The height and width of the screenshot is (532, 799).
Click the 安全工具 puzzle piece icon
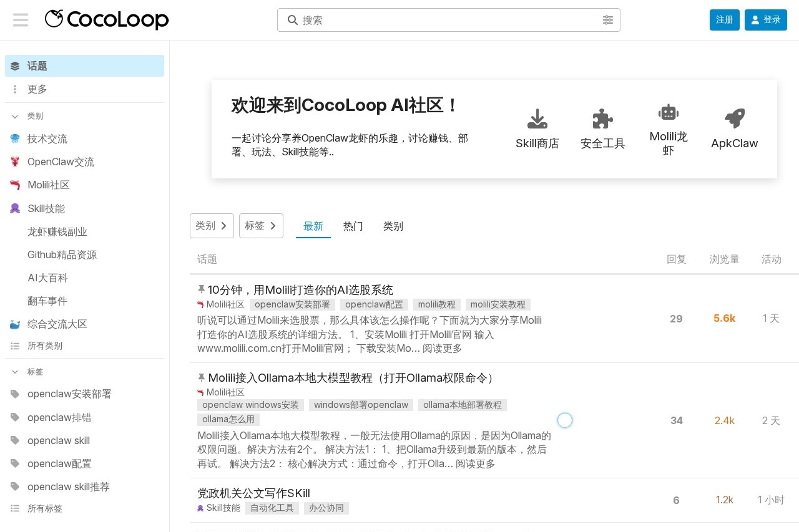602,118
